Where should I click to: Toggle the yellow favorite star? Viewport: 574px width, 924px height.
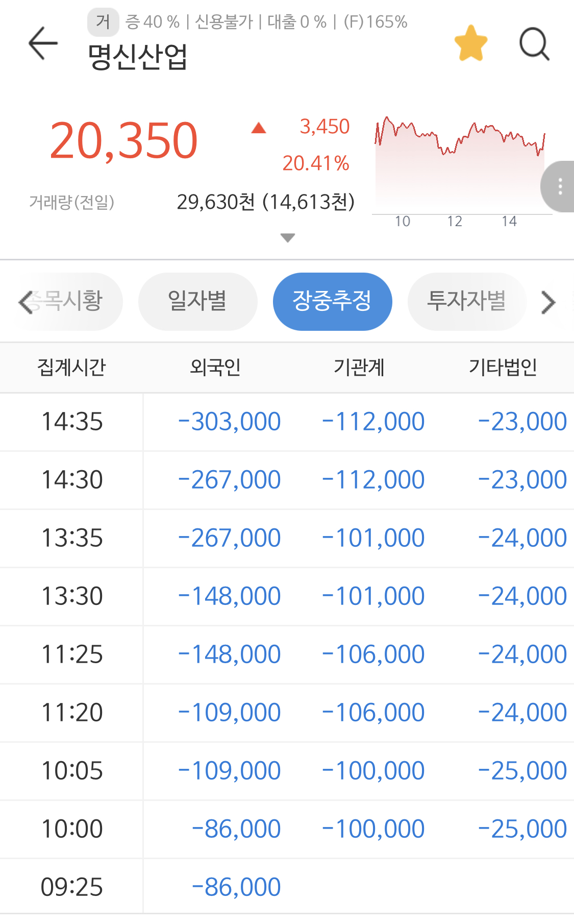pos(470,44)
